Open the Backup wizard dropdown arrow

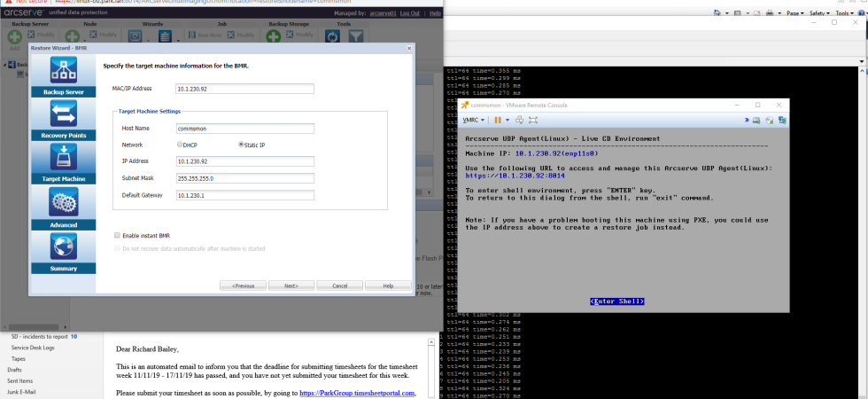tap(148, 41)
